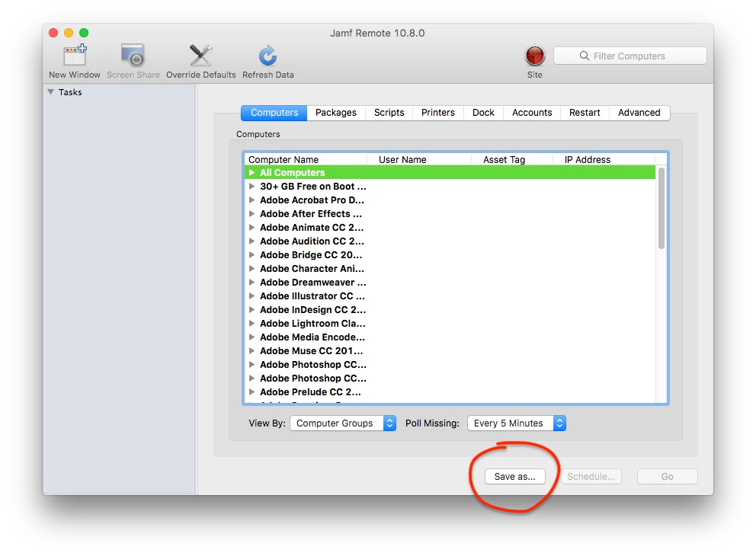Close the window with the red button
The width and height of the screenshot is (756, 556).
53,33
